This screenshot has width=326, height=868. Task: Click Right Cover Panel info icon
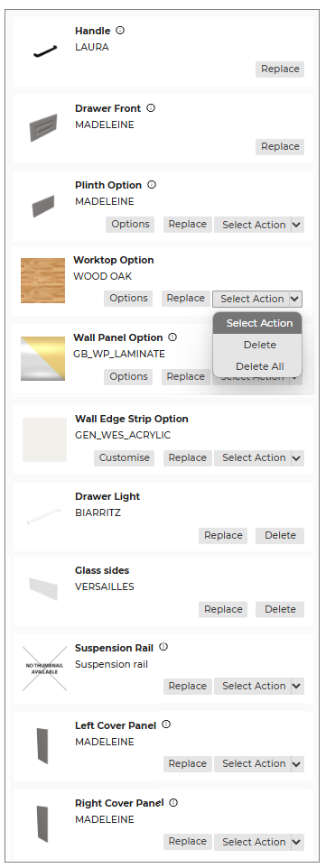tap(173, 803)
